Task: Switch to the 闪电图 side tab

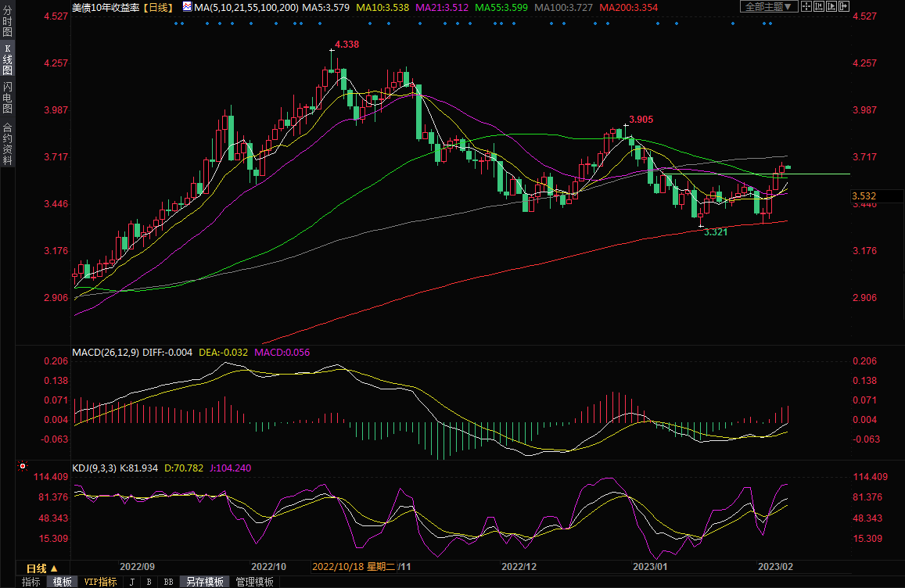Action: coord(7,96)
